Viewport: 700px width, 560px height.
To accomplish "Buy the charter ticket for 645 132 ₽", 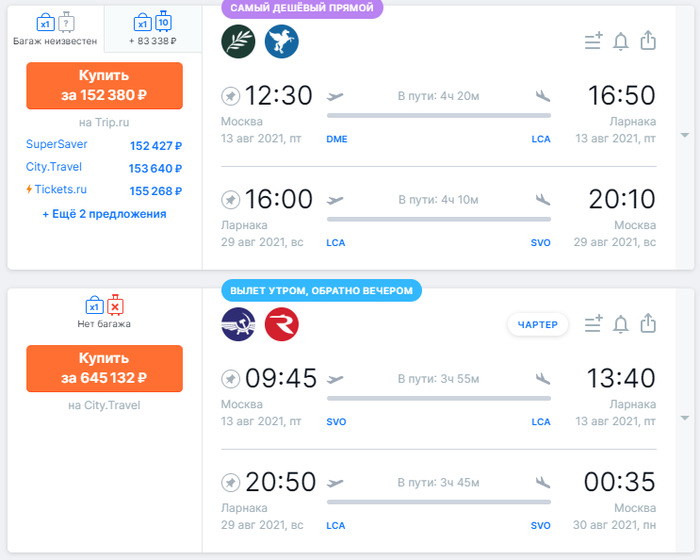I will [104, 368].
